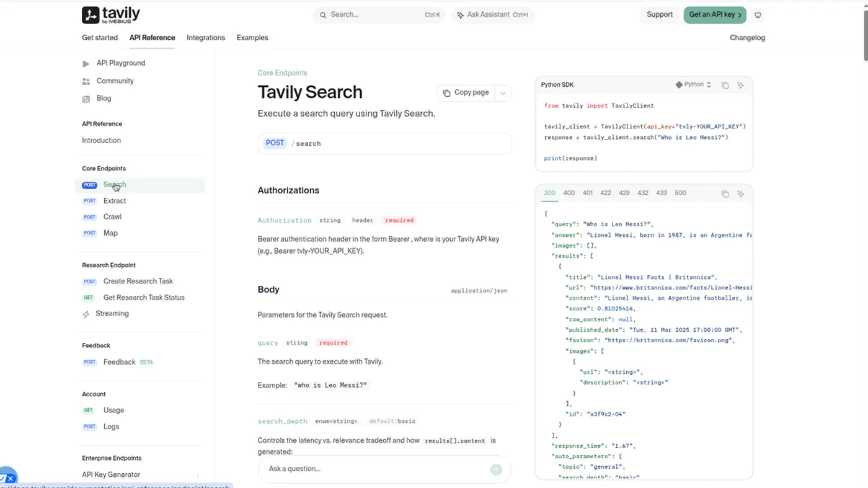868x488 pixels.
Task: Select the API Reference tab
Action: click(152, 38)
